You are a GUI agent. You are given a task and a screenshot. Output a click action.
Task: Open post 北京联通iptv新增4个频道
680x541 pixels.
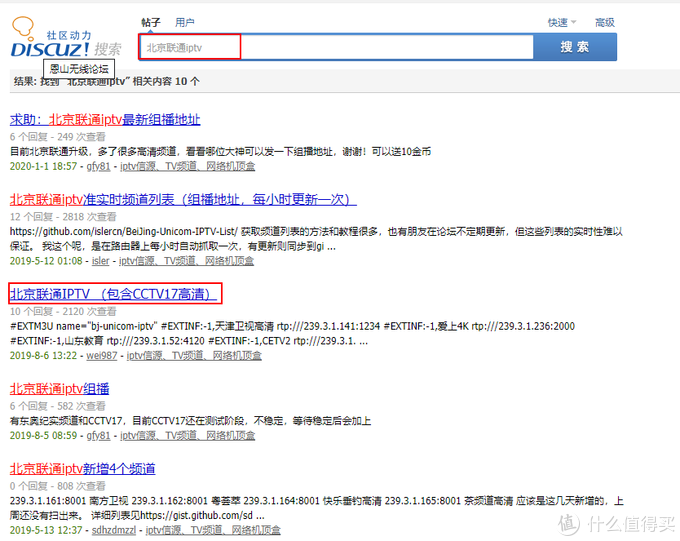(x=82, y=469)
